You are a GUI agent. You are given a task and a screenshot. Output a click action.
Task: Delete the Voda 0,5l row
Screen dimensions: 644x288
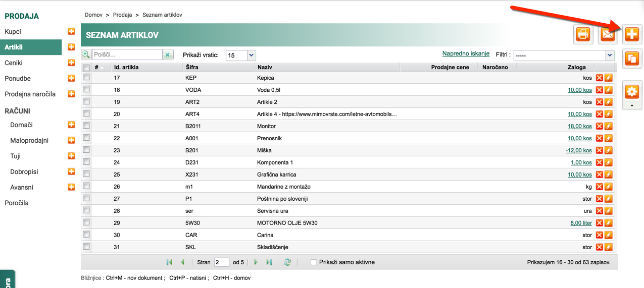(600, 90)
